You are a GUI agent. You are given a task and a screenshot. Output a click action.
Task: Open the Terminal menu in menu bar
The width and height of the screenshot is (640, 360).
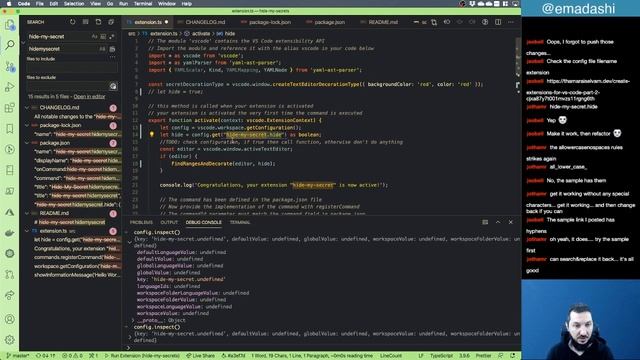143,4
